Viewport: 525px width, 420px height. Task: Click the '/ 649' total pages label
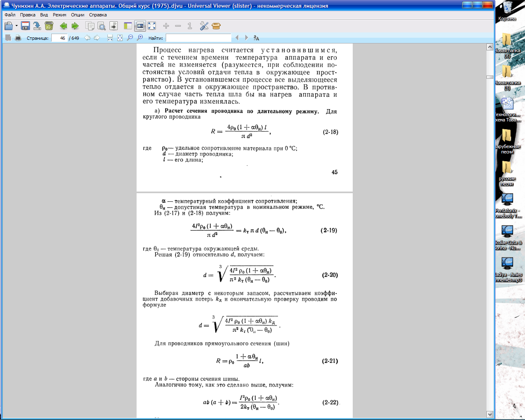74,38
